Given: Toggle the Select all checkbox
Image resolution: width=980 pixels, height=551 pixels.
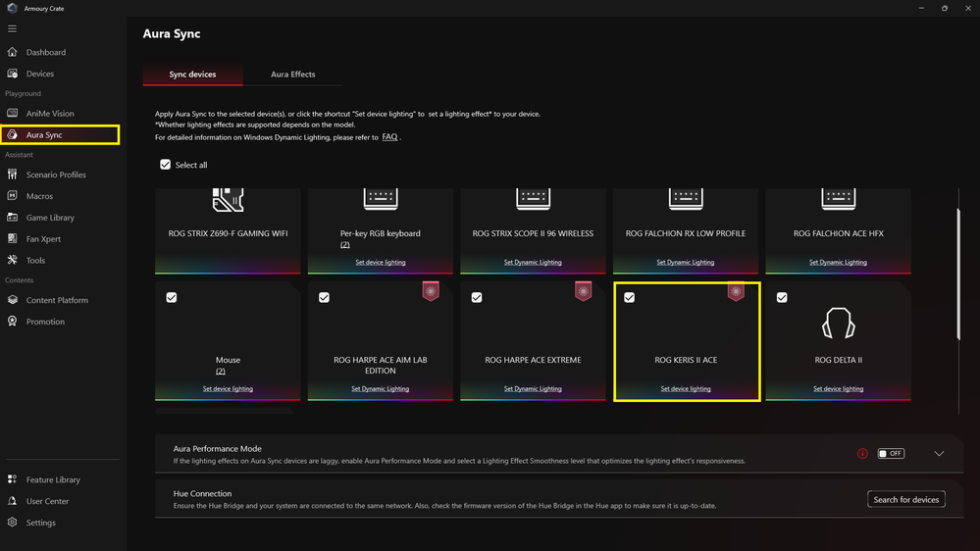Looking at the screenshot, I should pos(165,165).
